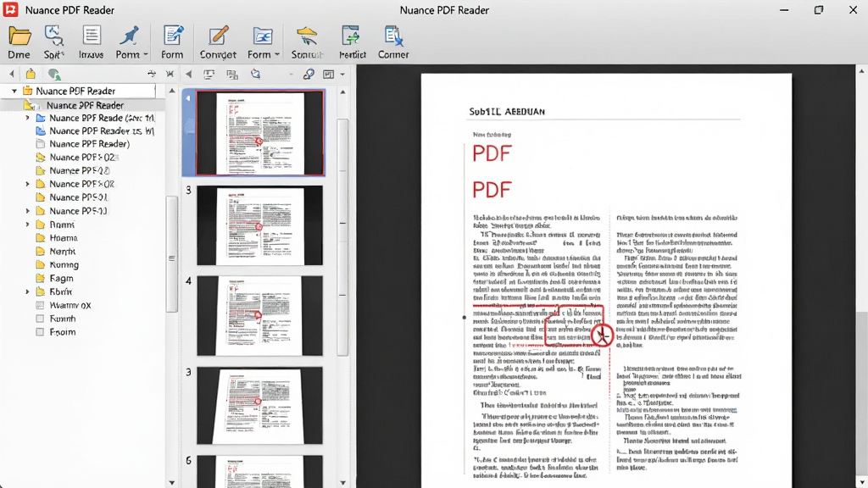Click the yellow folder icon above the tree
The image size is (868, 488).
point(31,74)
